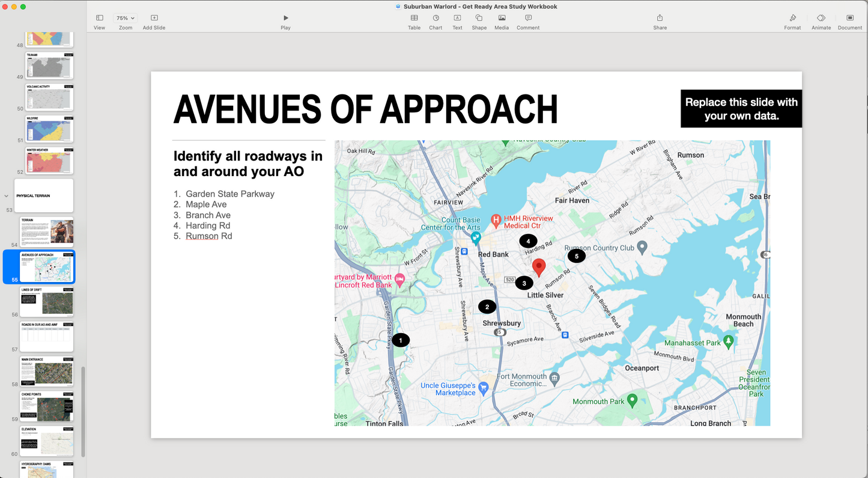Click the Count Basie Center teal pin

pos(476,239)
